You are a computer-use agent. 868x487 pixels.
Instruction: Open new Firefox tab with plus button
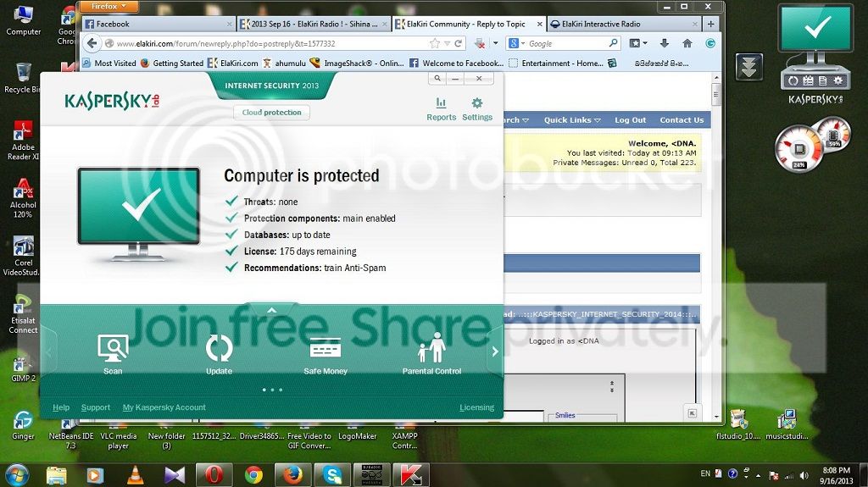[x=711, y=24]
